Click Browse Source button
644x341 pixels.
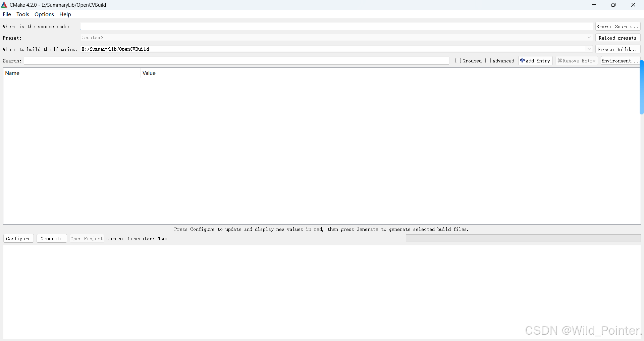tap(618, 27)
